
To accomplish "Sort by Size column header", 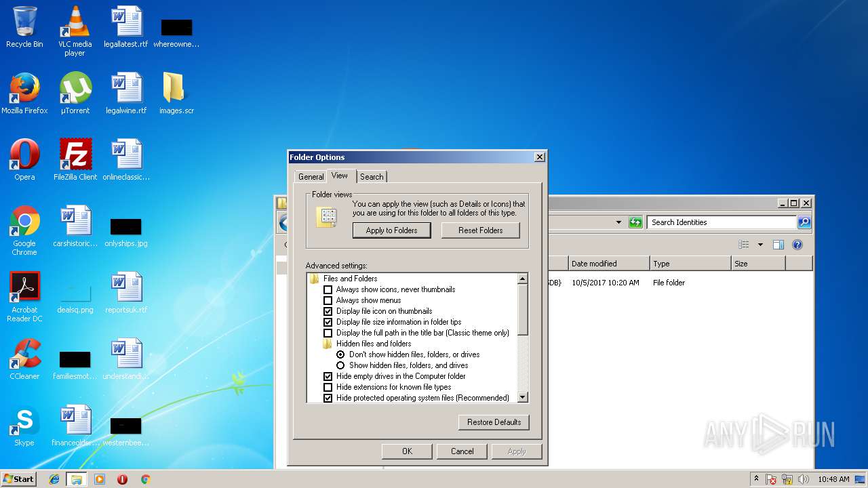I will [x=758, y=264].
